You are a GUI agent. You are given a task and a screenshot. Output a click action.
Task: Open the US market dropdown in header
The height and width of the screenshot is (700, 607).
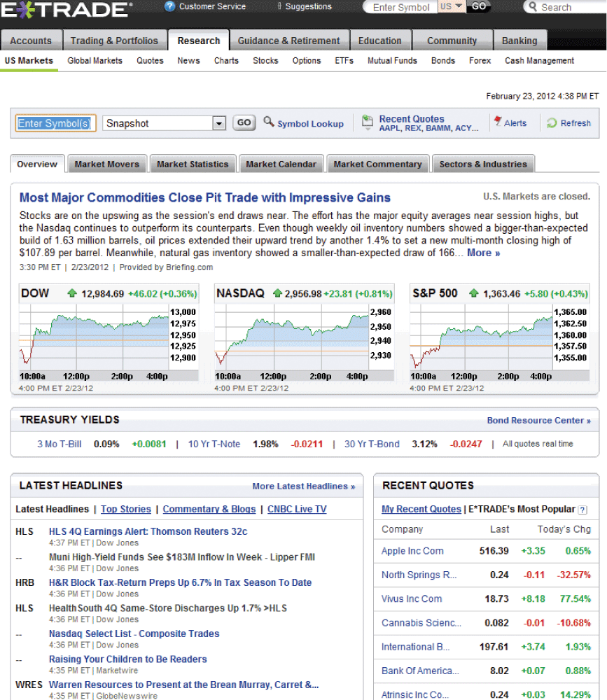[452, 6]
